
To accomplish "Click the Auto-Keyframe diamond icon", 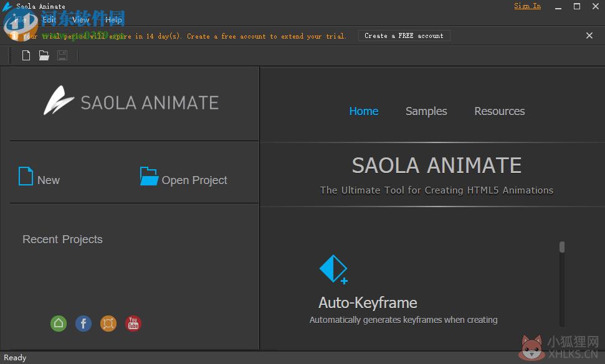I will [x=334, y=269].
